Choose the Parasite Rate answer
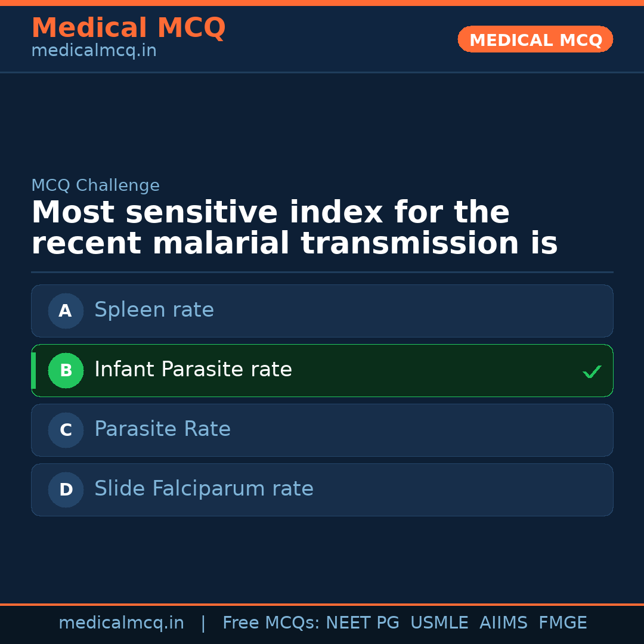Image resolution: width=644 pixels, height=644 pixels. pos(162,429)
